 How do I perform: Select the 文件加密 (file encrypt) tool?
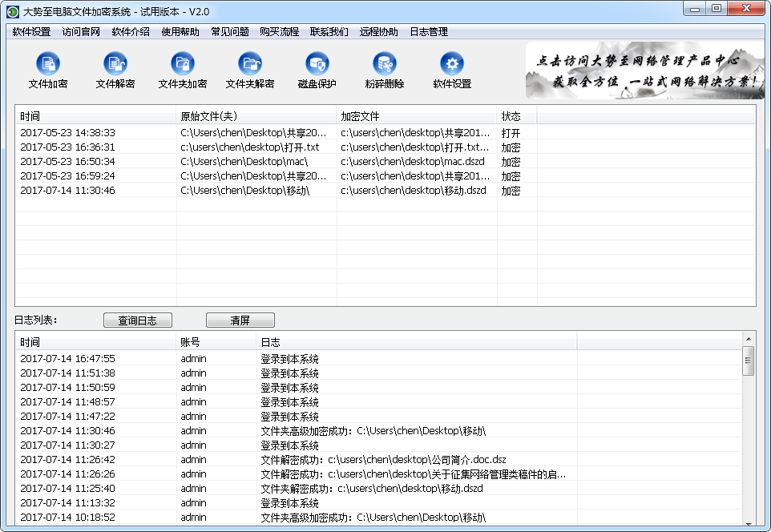pos(47,68)
